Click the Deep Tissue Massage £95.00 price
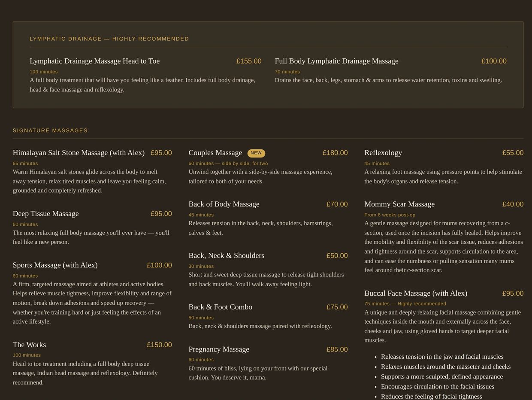The height and width of the screenshot is (400, 532). [x=161, y=214]
